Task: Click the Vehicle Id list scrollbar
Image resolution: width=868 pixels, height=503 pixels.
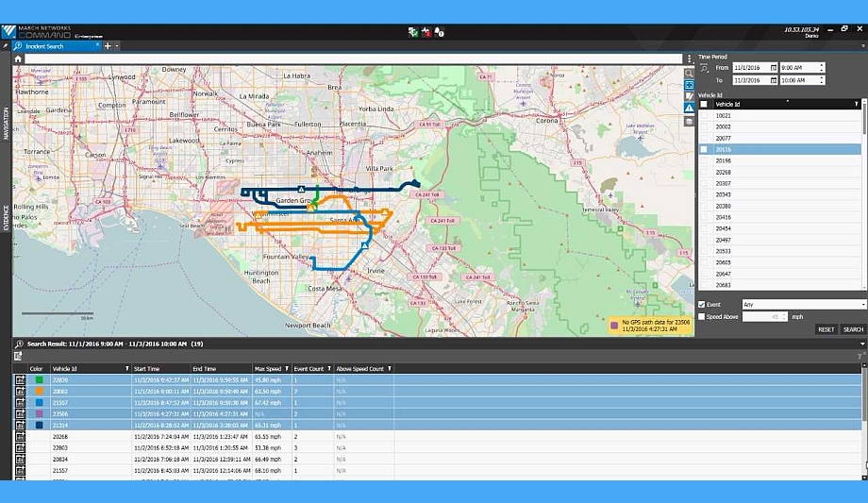Action: [x=864, y=193]
